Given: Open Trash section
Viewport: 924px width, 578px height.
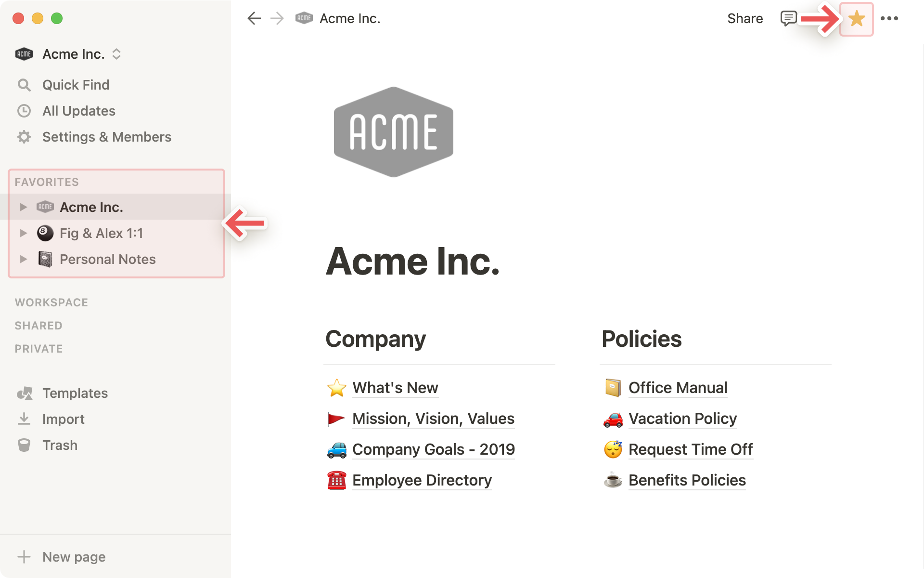Looking at the screenshot, I should tap(59, 445).
